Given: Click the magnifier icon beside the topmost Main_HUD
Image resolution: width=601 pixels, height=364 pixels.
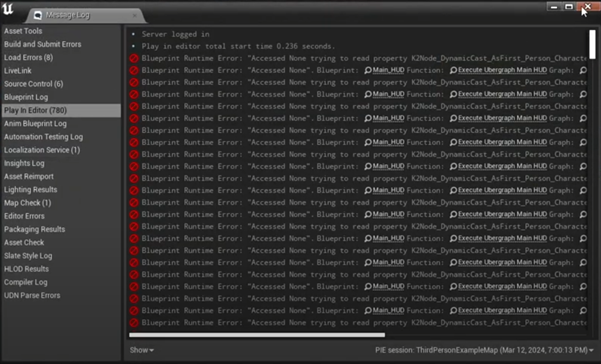Looking at the screenshot, I should pos(368,70).
